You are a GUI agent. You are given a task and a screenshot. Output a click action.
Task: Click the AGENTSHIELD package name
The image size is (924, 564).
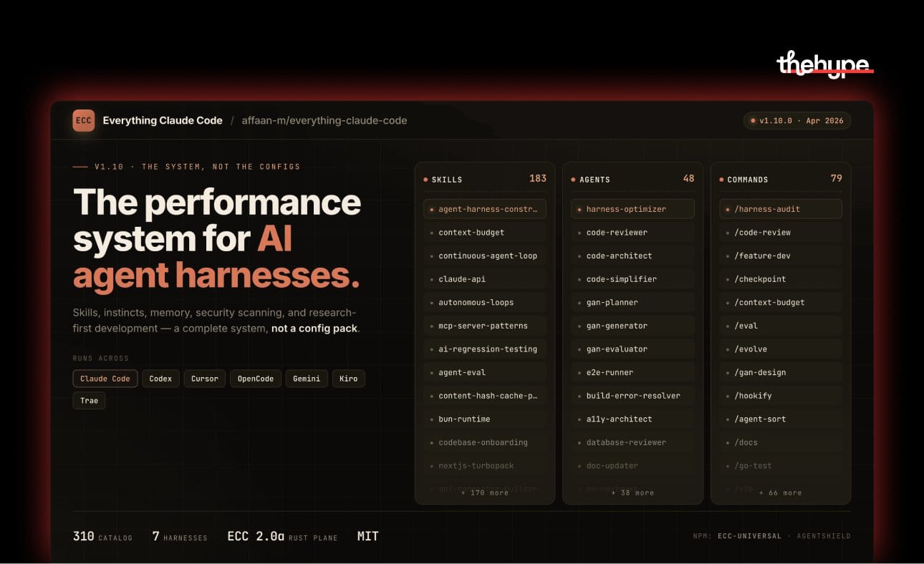(x=823, y=536)
